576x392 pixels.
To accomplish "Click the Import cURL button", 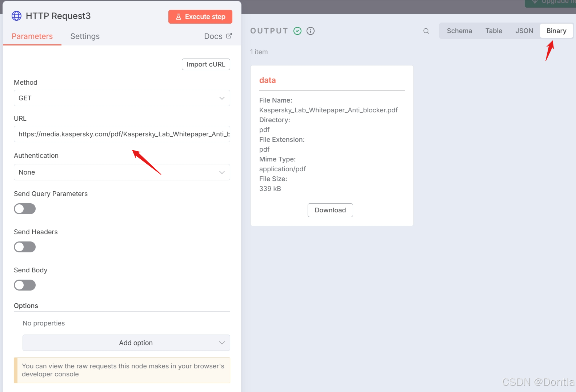I will tap(206, 64).
